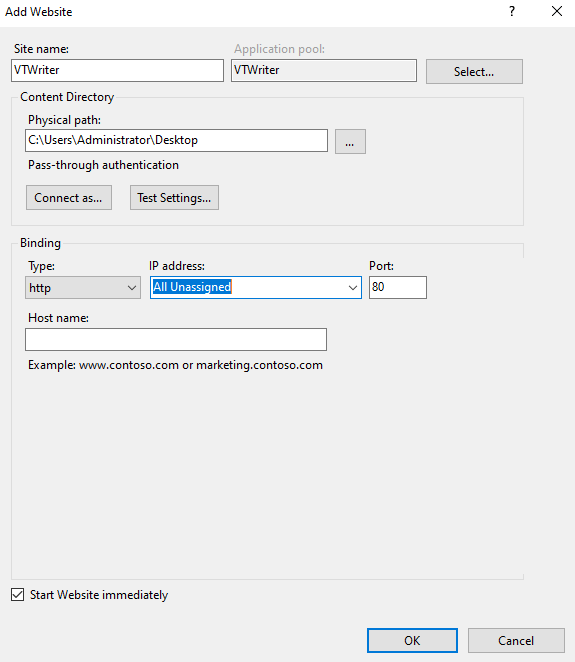Click the Start Website immediately label text
Image resolution: width=575 pixels, height=662 pixels.
click(x=99, y=595)
